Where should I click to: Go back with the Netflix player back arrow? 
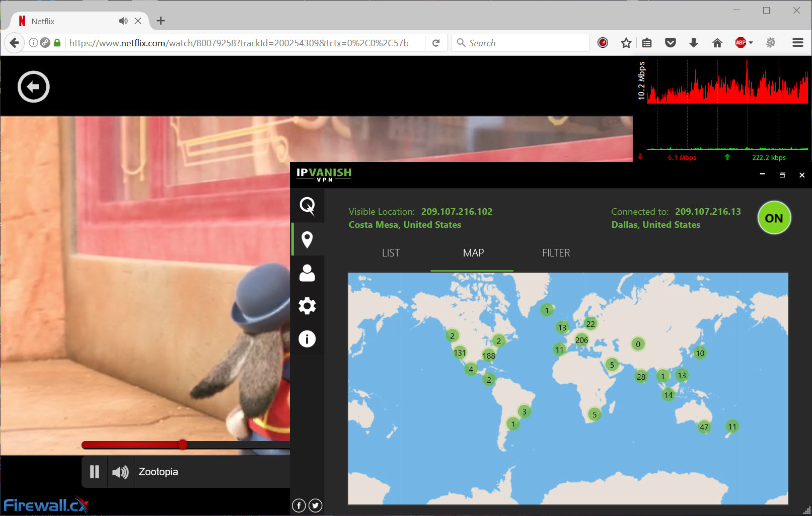(34, 87)
